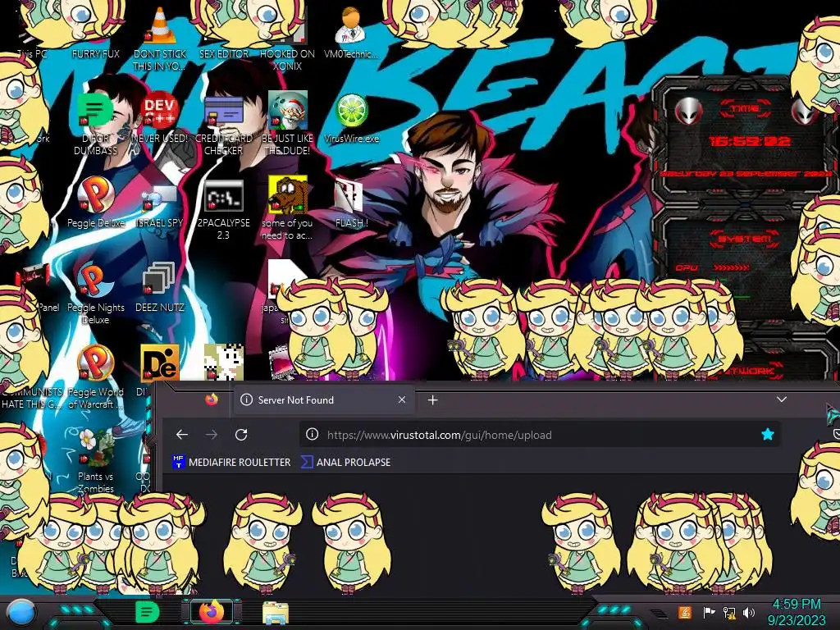Open File Explorer from the taskbar
Image resolution: width=840 pixels, height=630 pixels.
tap(276, 612)
